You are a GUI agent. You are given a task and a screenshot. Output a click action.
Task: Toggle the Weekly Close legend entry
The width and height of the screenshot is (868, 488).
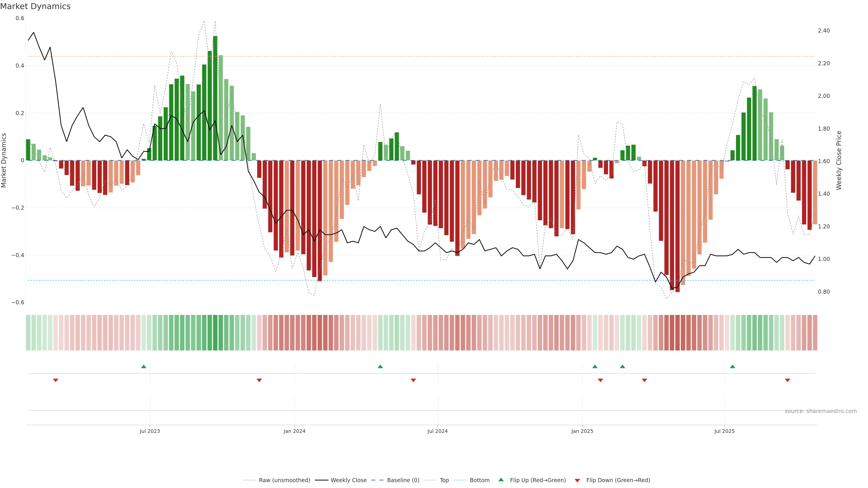pyautogui.click(x=348, y=480)
